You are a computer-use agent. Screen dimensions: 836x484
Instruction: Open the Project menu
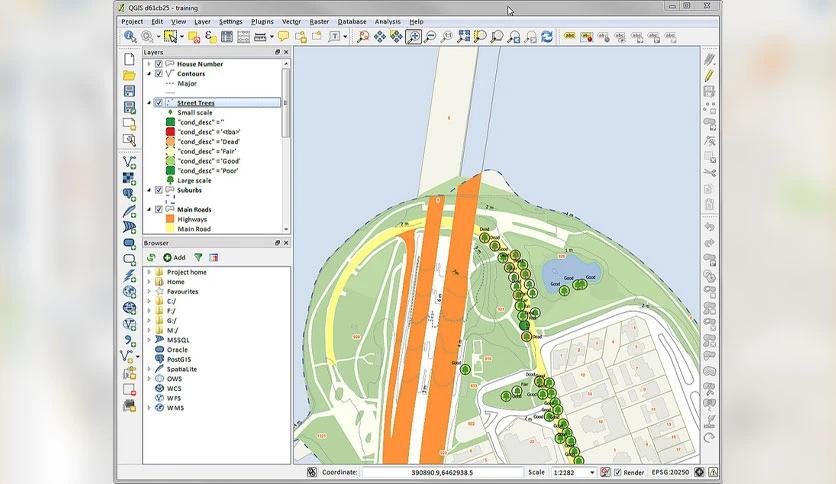tap(132, 21)
